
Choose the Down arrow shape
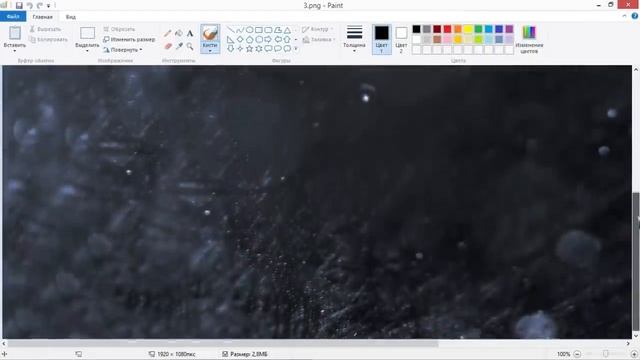click(231, 49)
